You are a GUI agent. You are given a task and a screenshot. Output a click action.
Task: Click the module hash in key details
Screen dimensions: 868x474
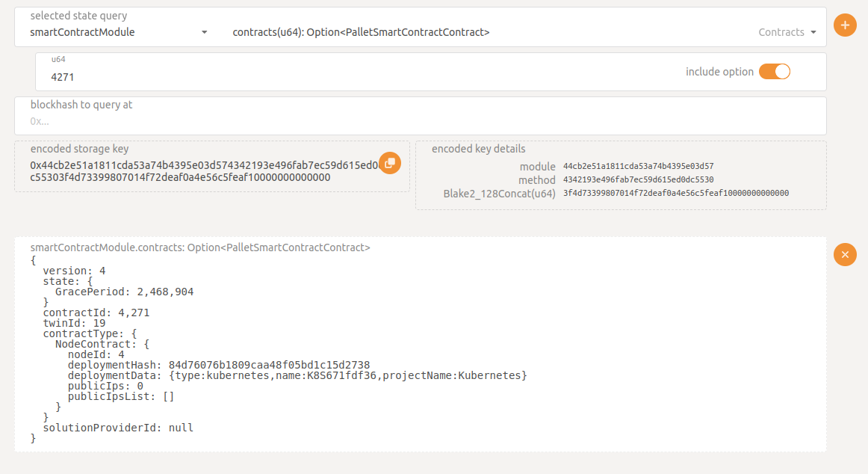click(x=638, y=166)
